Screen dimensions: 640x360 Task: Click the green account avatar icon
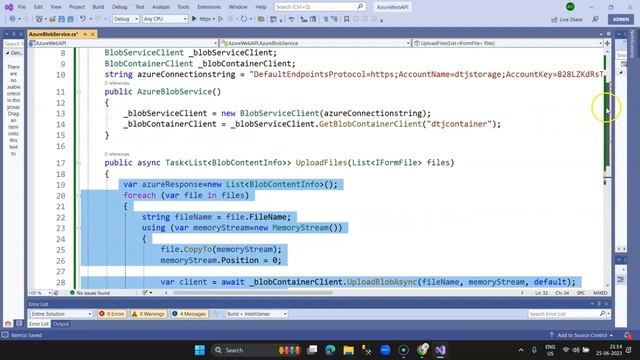click(x=570, y=7)
